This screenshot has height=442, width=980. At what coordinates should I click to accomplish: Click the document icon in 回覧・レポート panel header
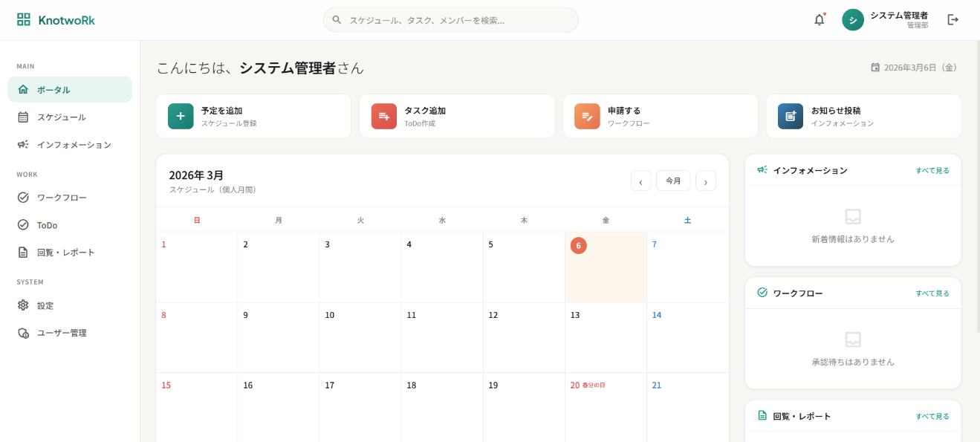click(762, 416)
